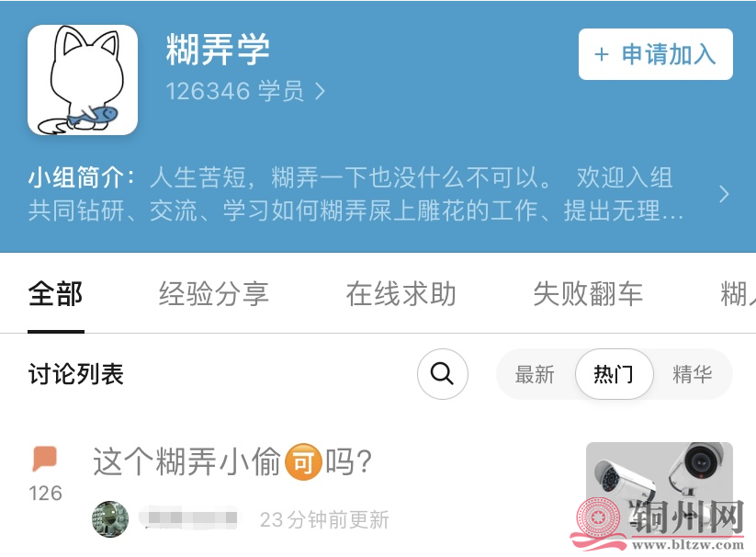Open the cat group avatar image
The image size is (756, 557).
pyautogui.click(x=83, y=80)
